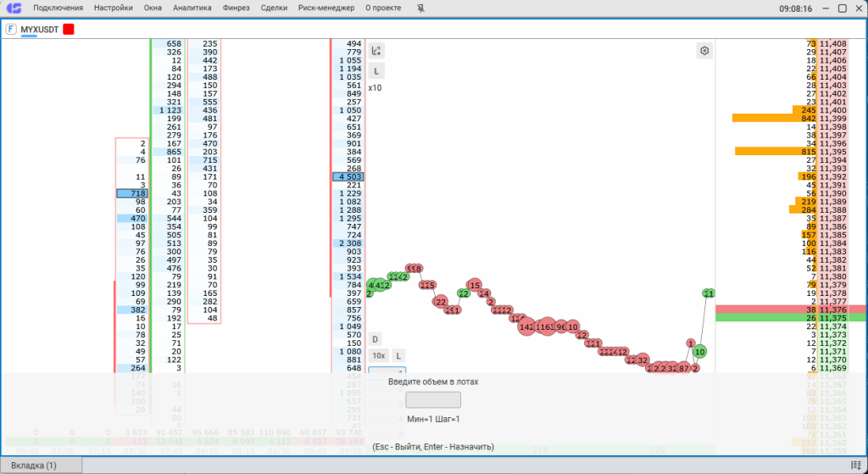
Task: Open the Окна menu
Action: tap(153, 8)
